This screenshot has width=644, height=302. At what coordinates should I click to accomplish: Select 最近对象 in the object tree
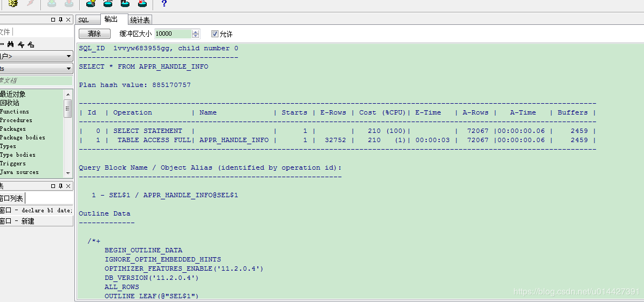point(13,94)
